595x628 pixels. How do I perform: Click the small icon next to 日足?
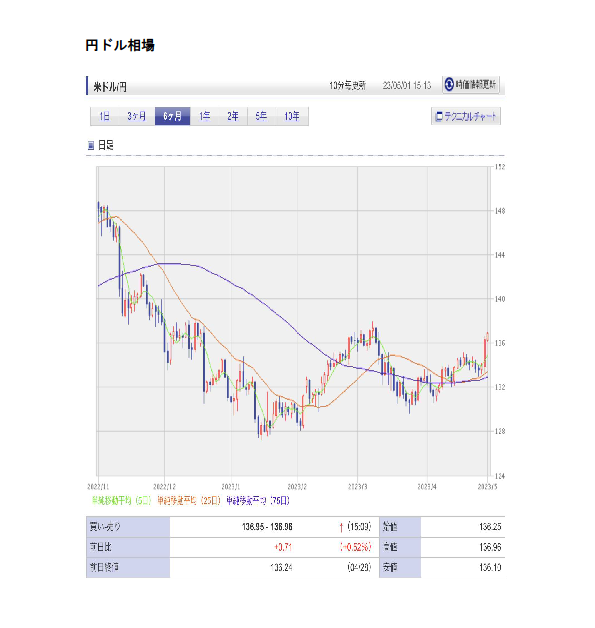tap(90, 145)
